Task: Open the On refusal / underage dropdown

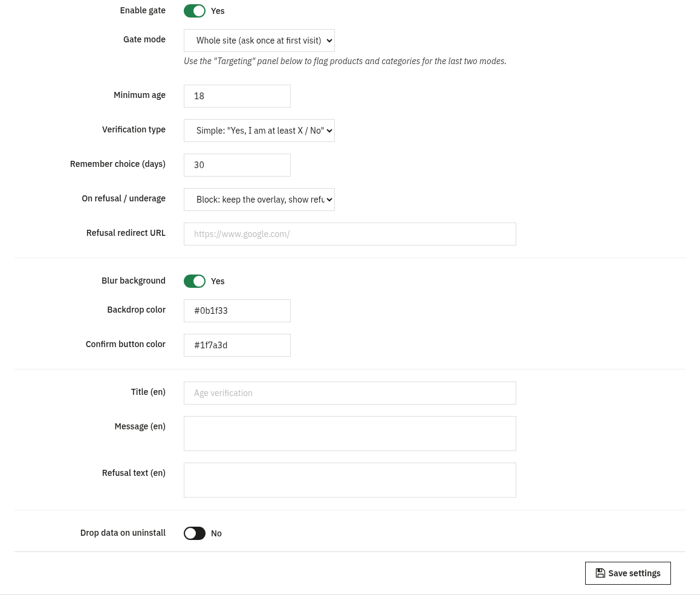Action: (259, 200)
